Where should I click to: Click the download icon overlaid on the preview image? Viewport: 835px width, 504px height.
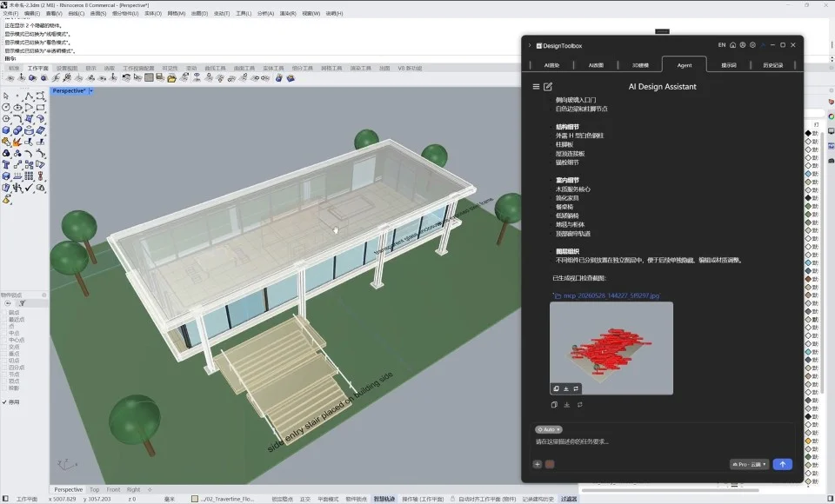(566, 388)
